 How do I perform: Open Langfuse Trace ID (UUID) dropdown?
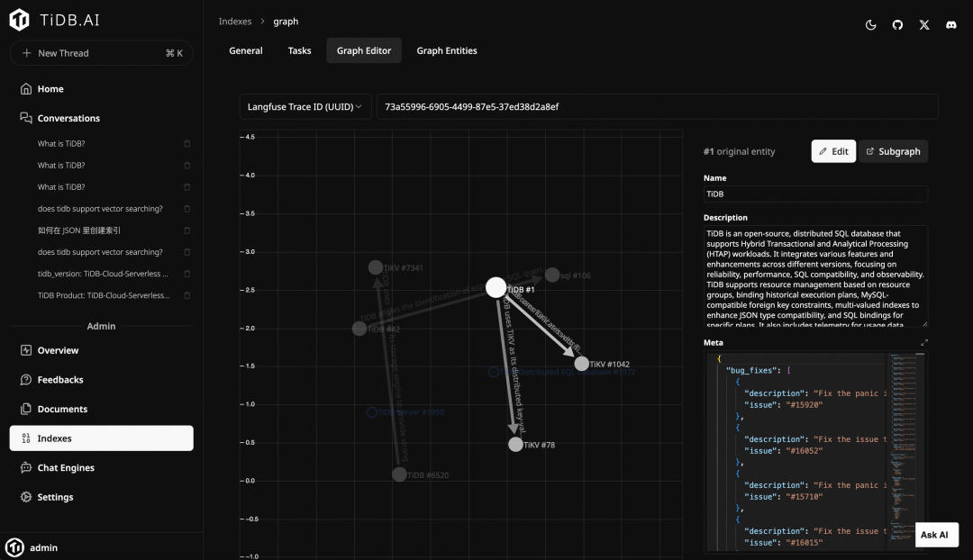pos(305,106)
